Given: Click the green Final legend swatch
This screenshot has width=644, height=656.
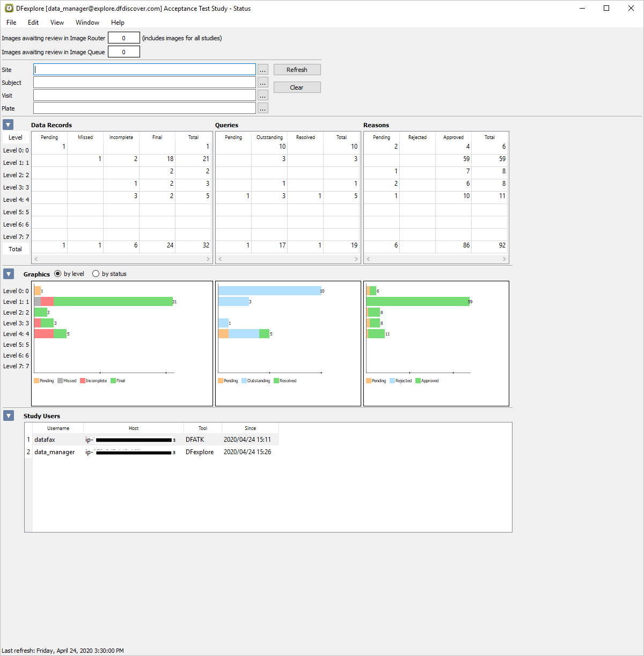Looking at the screenshot, I should coord(113,381).
